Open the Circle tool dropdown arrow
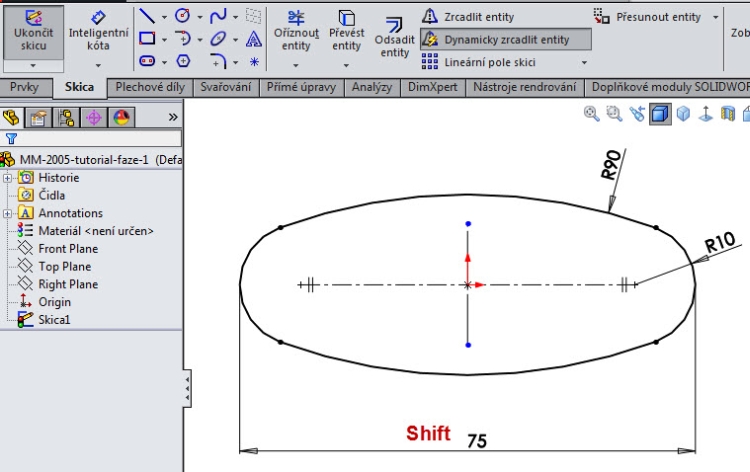Screen dimensions: 750x472 (200, 17)
